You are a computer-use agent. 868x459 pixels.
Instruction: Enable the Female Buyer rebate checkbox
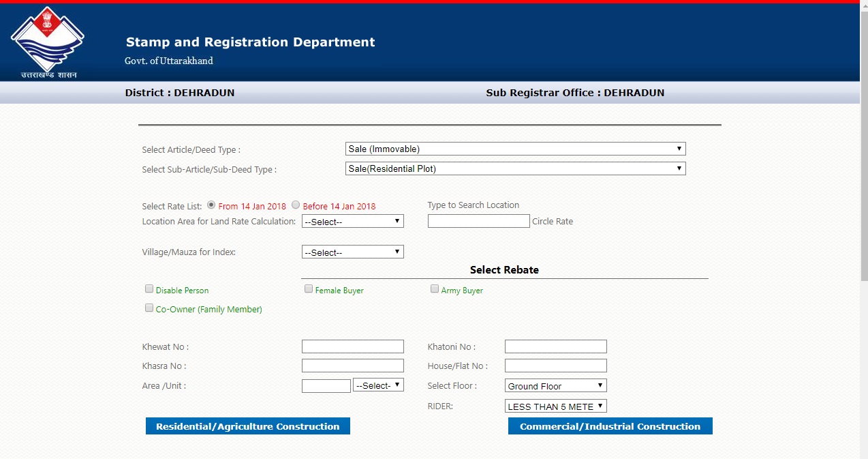(x=308, y=288)
